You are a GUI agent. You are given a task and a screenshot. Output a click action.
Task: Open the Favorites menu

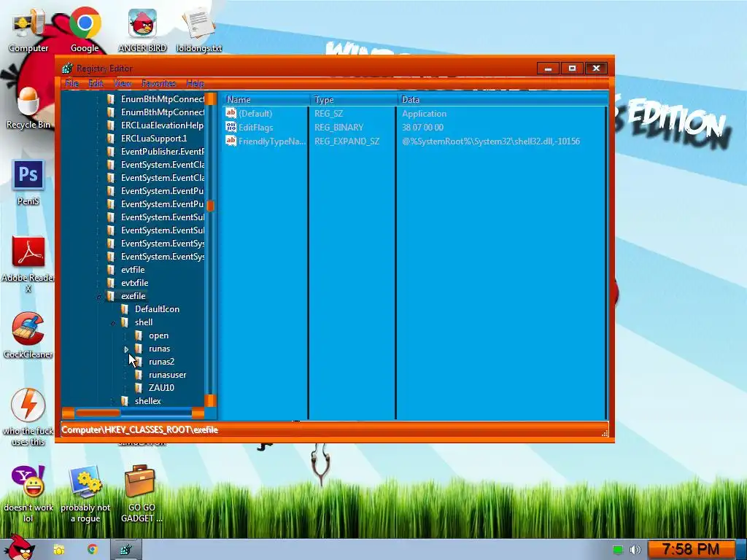[x=158, y=83]
